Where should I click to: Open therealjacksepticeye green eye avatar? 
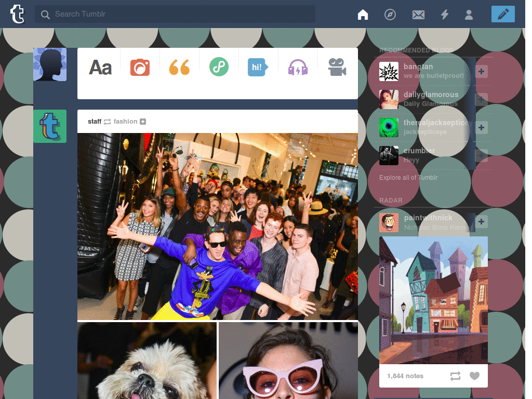[389, 128]
